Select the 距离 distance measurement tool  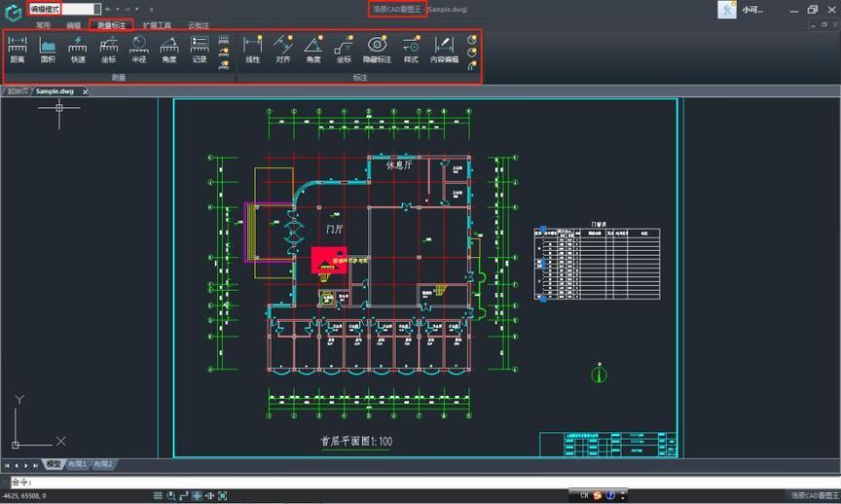[x=18, y=49]
